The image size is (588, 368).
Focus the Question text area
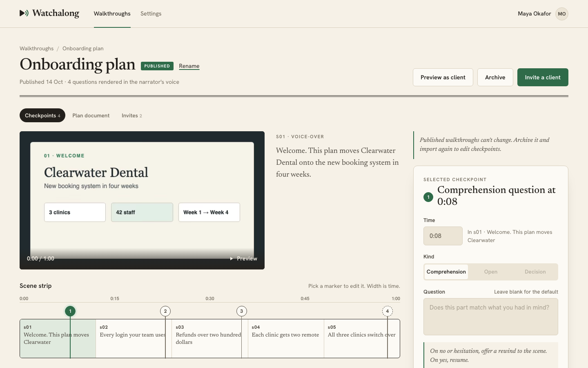(x=491, y=317)
